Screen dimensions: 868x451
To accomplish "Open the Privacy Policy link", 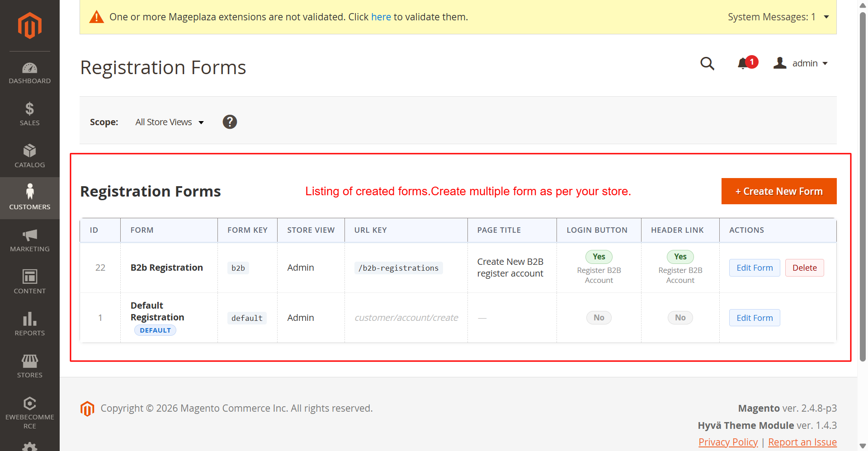I will pos(728,442).
